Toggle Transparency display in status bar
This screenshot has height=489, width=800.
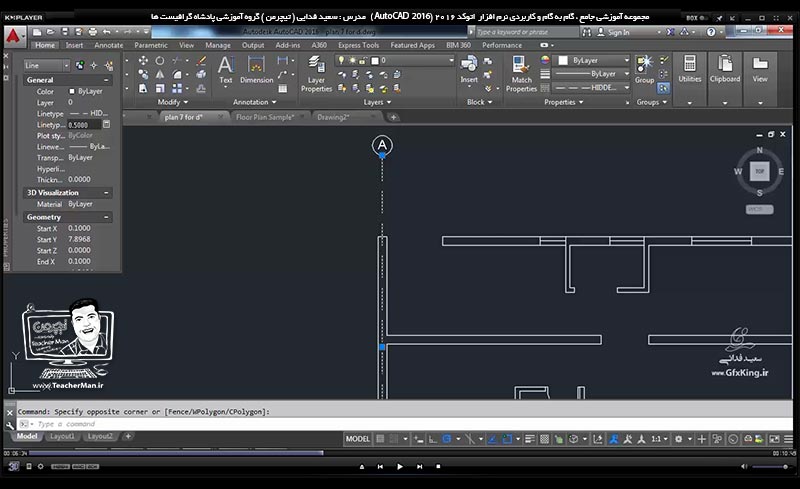coord(544,439)
